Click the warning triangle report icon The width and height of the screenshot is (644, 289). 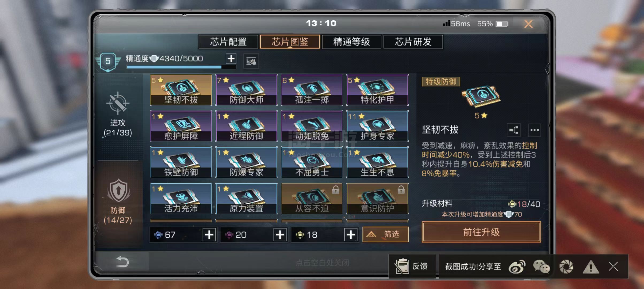(591, 267)
